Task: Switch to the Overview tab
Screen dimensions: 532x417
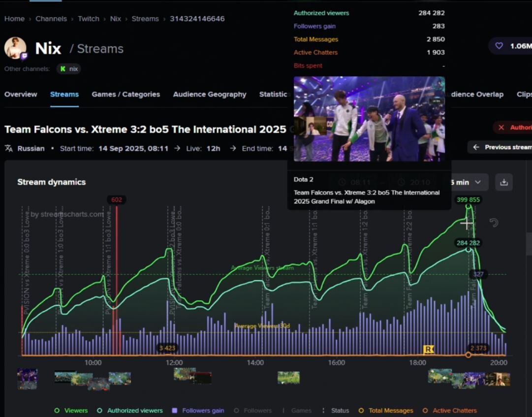Action: 21,95
